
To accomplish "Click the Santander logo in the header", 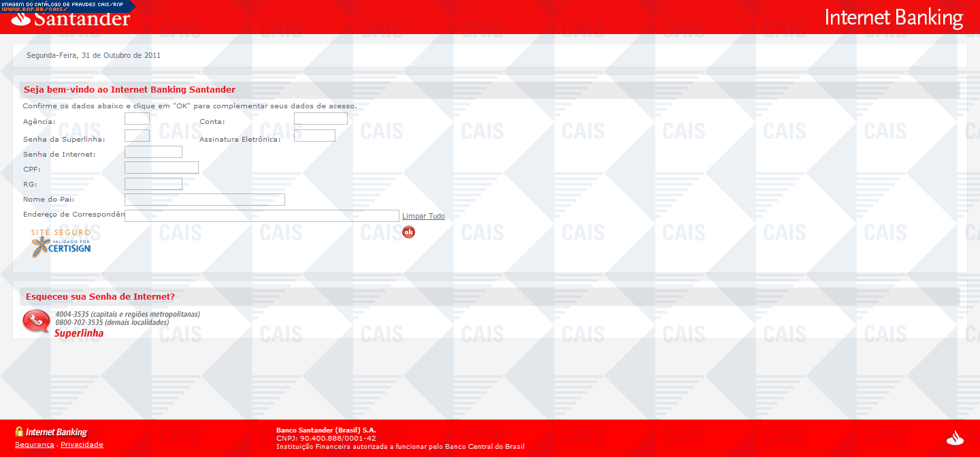I will (71, 19).
